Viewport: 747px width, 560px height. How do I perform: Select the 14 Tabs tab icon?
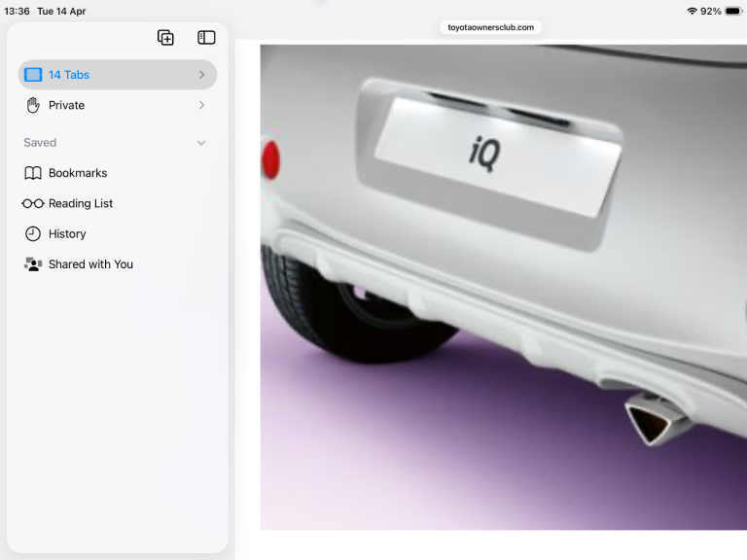coord(33,75)
